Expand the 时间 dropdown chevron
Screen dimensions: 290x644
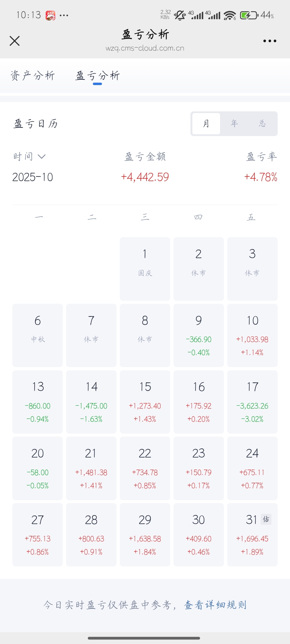tap(42, 156)
